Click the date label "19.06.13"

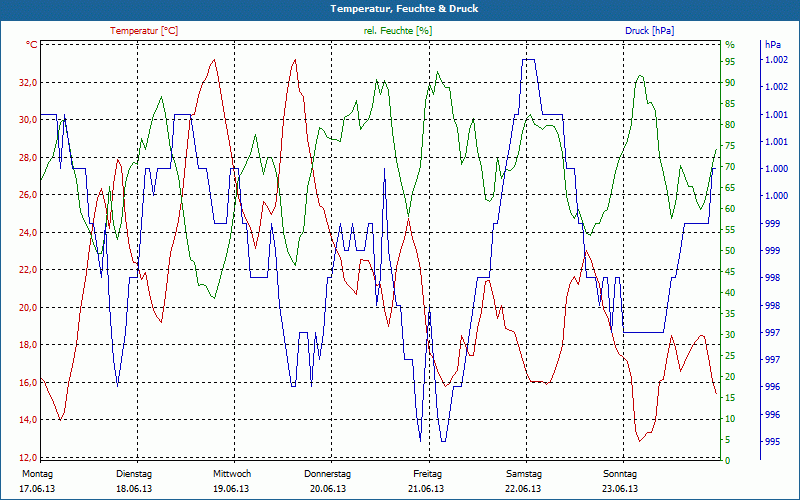(x=231, y=489)
